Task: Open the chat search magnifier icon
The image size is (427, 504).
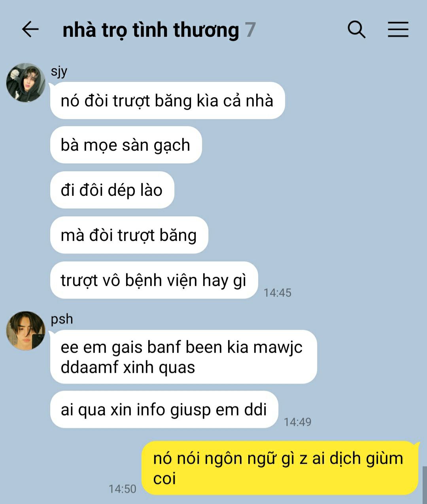Action: 357,30
